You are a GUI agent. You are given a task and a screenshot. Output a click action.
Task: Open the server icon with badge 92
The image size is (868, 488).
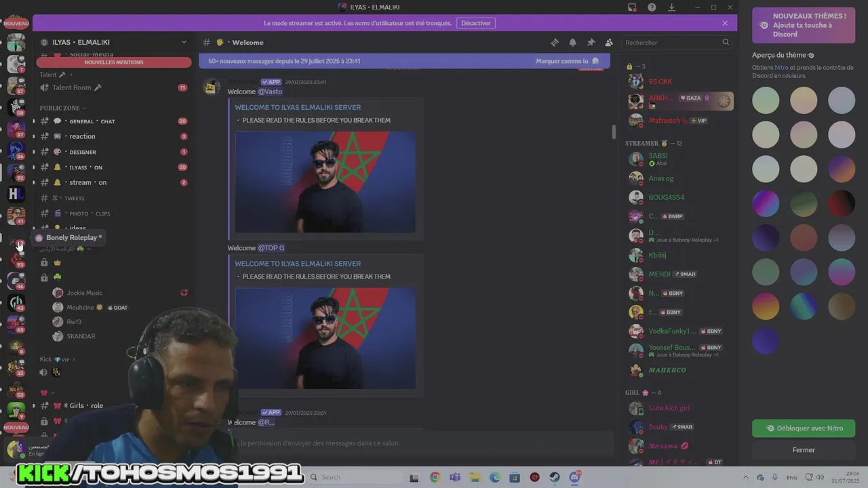[16, 172]
